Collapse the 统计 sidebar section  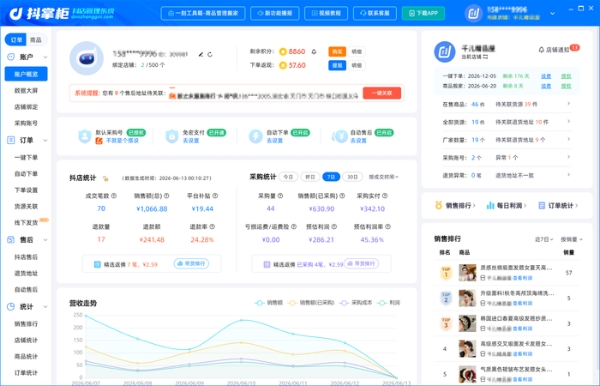tap(46, 306)
